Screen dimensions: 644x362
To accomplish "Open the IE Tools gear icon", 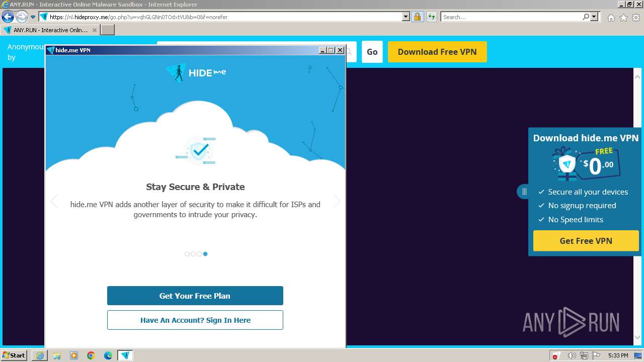I will point(636,18).
